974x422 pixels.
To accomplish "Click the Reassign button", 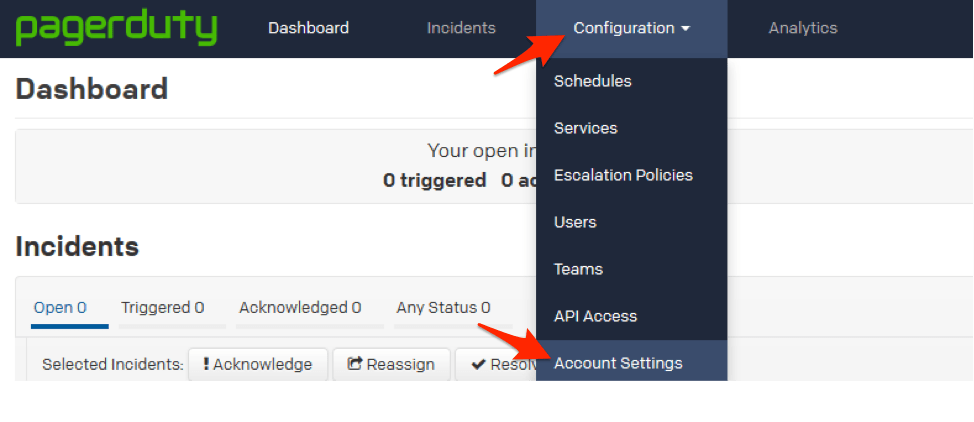I will [x=391, y=364].
